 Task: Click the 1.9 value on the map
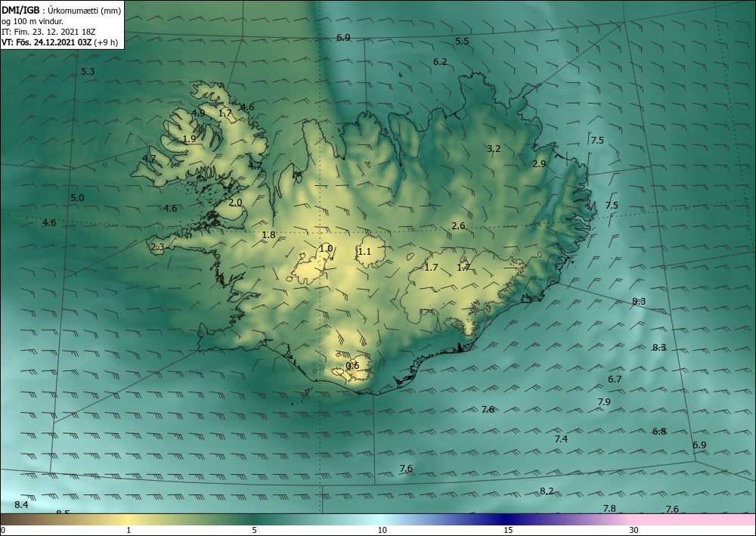click(x=190, y=139)
